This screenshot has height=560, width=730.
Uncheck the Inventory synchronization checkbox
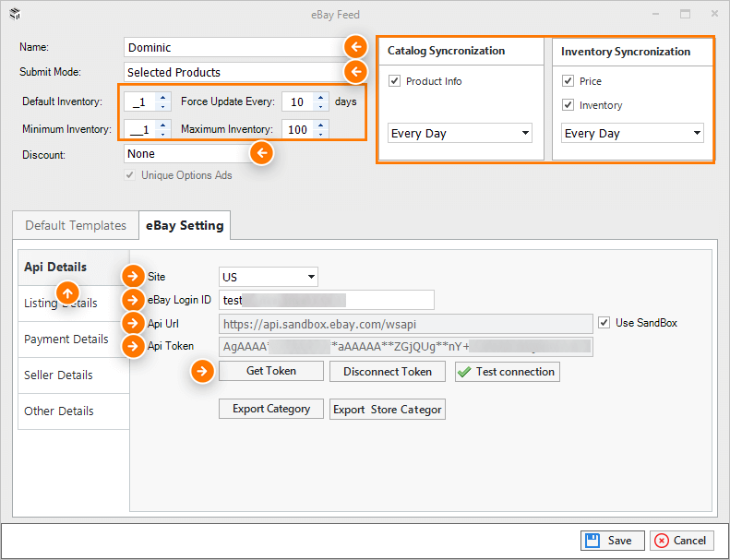click(568, 105)
